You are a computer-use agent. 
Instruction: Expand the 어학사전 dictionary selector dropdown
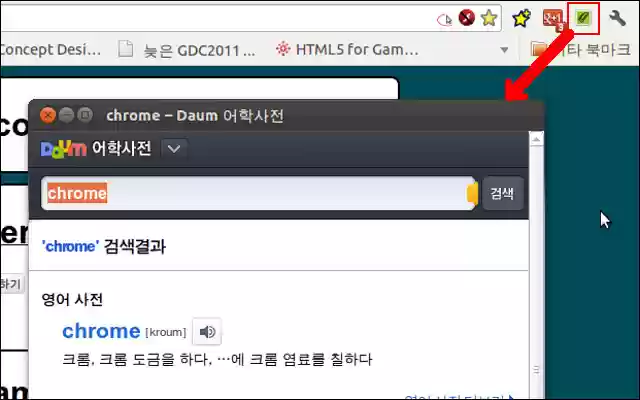tap(174, 149)
